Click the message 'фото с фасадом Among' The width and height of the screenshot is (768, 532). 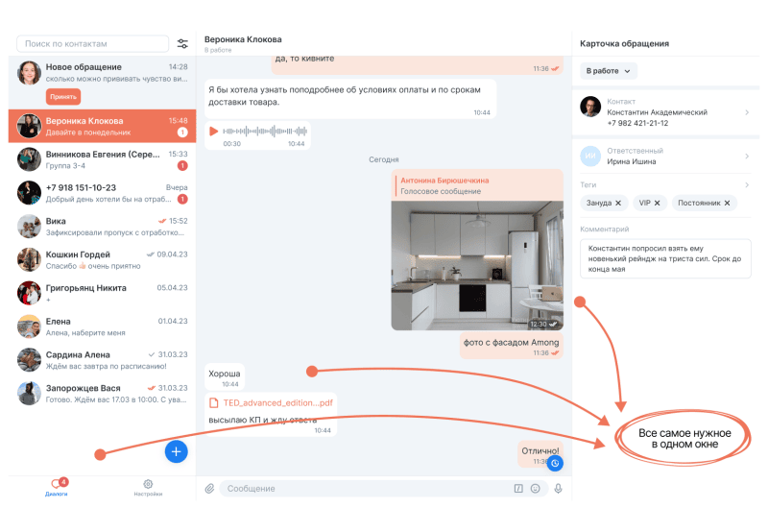512,345
